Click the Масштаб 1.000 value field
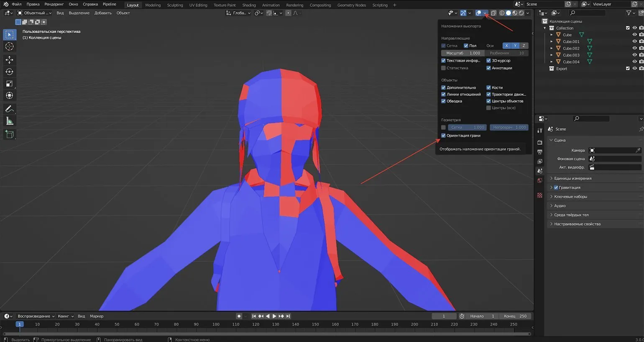 [463, 53]
